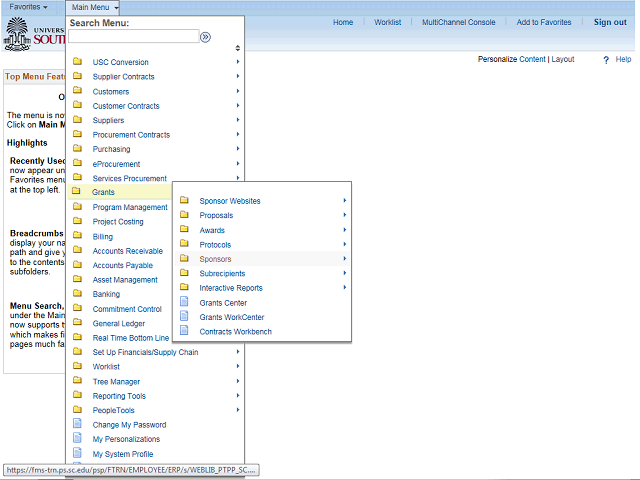The image size is (640, 480).
Task: Click the Search Menu text field
Action: click(x=133, y=37)
